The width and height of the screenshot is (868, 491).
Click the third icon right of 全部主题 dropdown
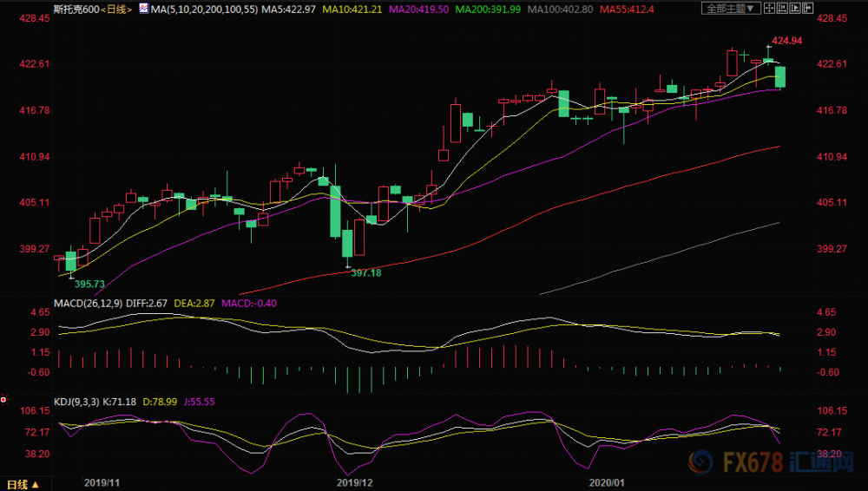(797, 9)
